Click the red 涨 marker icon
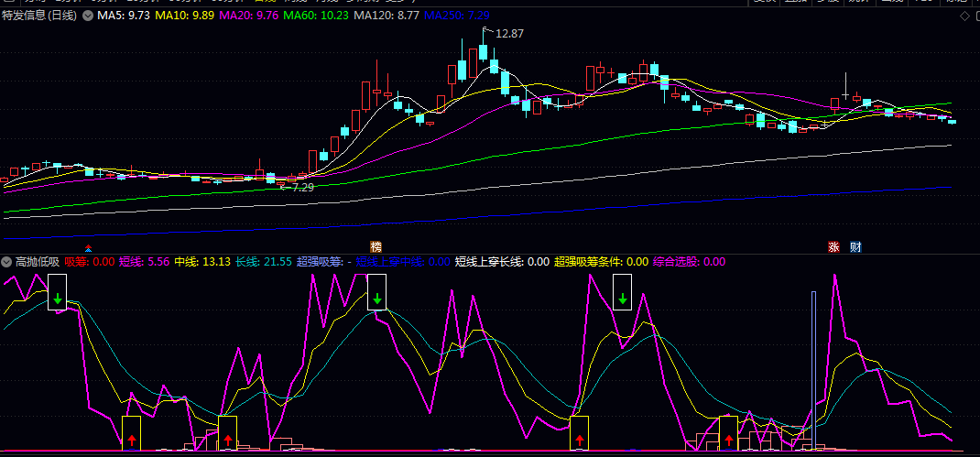This screenshot has height=457, width=980. click(x=834, y=247)
